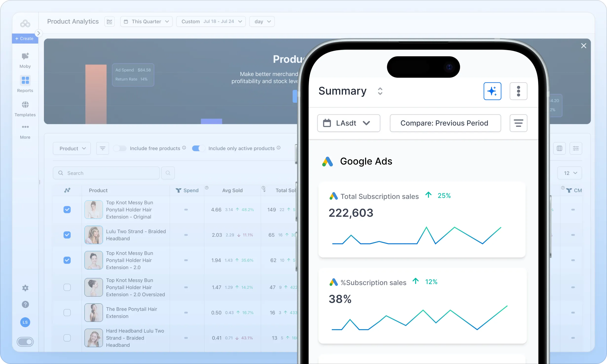Open the More menu in sidebar
607x364 pixels.
[25, 127]
